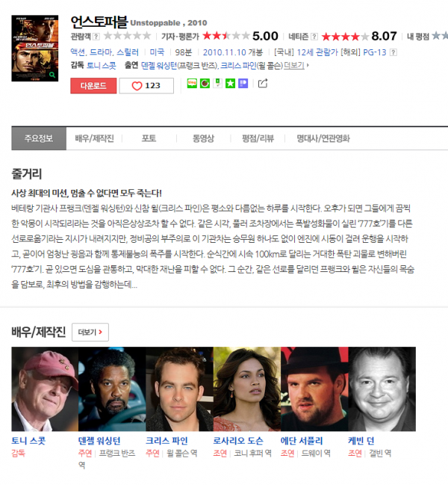This screenshot has width=448, height=485.
Task: Click the red 다운로드 button
Action: (x=93, y=86)
